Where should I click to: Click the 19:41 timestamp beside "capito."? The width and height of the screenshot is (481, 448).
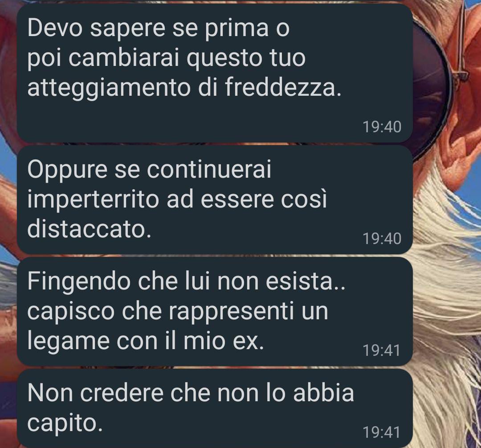[381, 432]
